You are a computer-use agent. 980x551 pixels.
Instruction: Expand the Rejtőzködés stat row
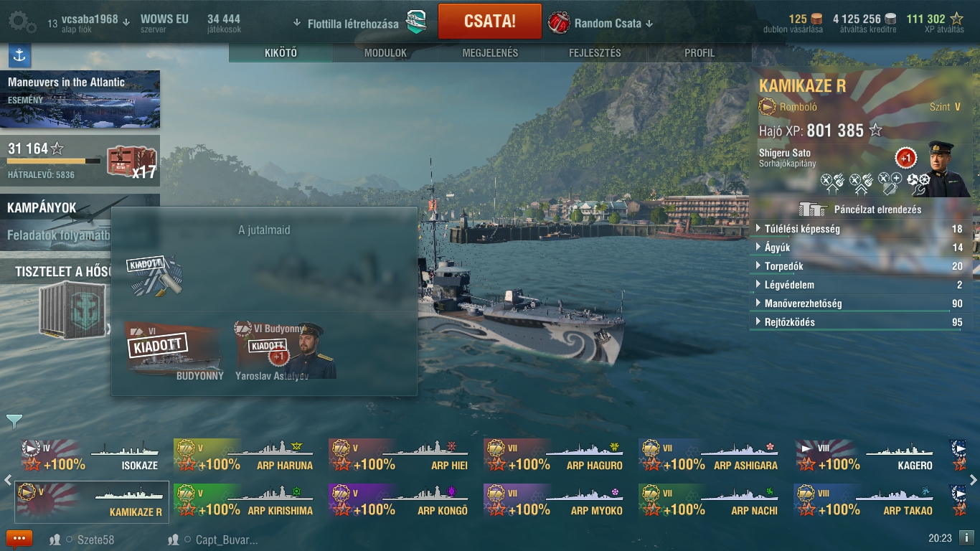point(861,322)
